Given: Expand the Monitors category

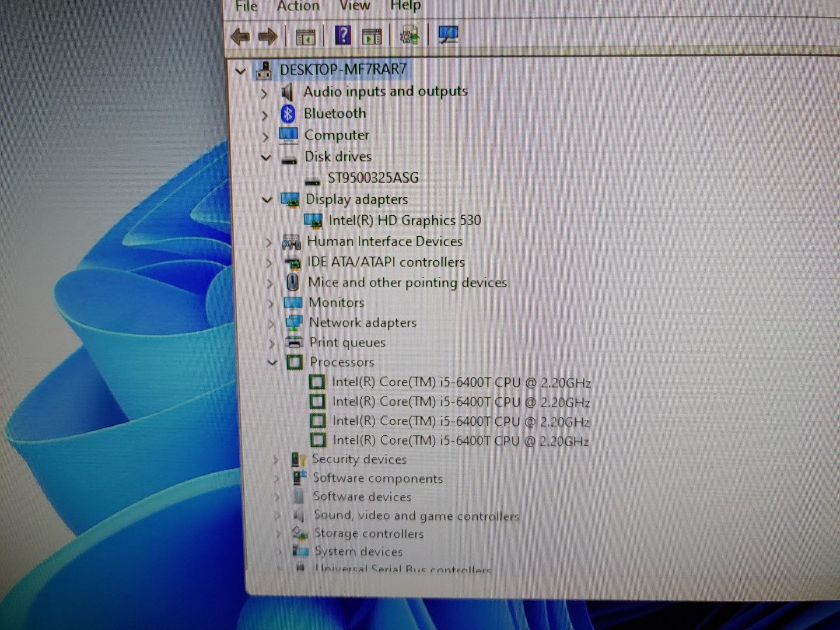Looking at the screenshot, I should click(x=270, y=304).
